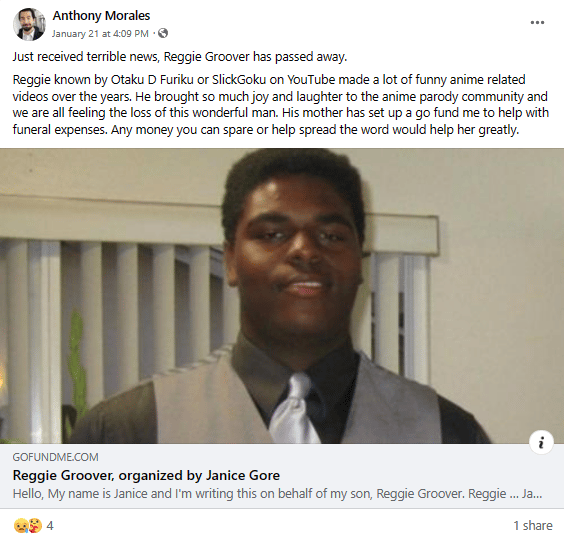Click the blank wall area in preview photo
564x540 pixels.
500,288
